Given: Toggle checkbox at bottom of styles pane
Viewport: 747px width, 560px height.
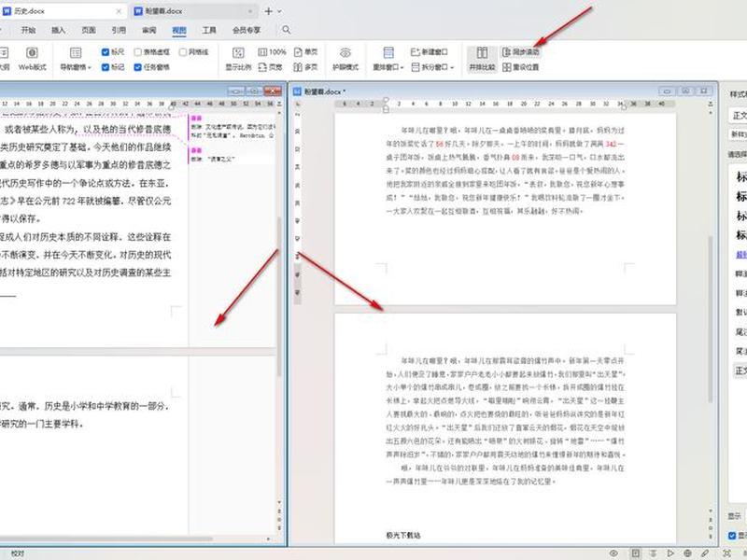Looking at the screenshot, I should click(732, 536).
